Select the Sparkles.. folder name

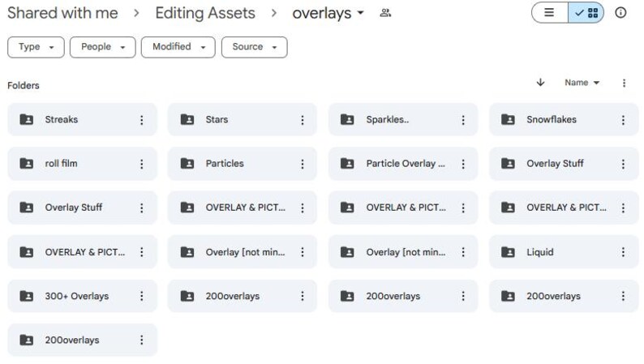[x=388, y=119]
